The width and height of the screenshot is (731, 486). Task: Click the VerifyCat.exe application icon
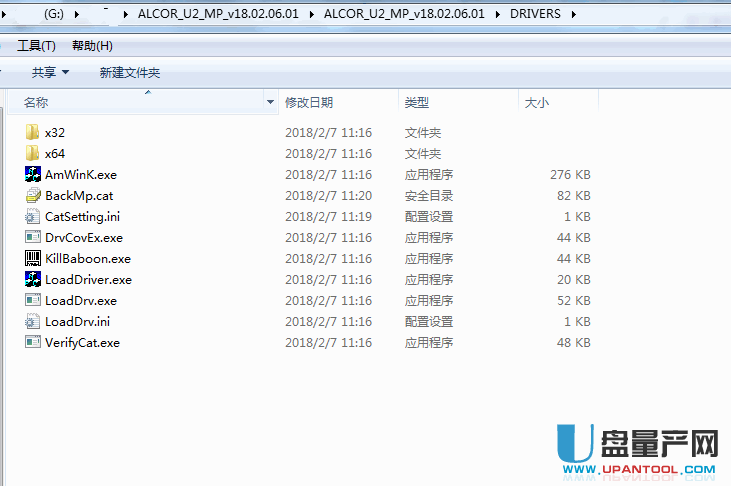pos(32,342)
